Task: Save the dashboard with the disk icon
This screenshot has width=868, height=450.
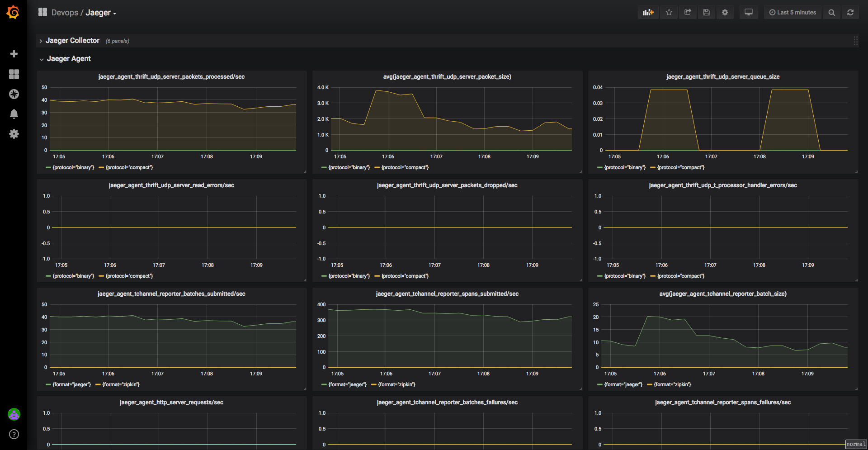Action: [706, 13]
